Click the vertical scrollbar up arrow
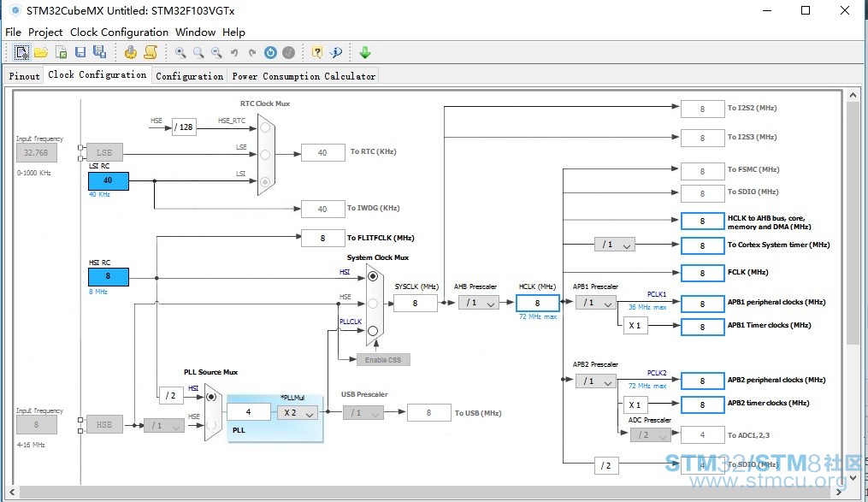The height and width of the screenshot is (502, 868). click(x=853, y=95)
